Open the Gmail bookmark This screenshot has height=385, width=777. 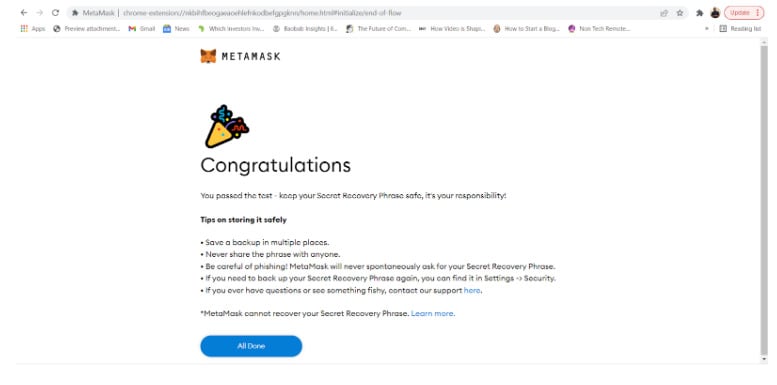142,29
